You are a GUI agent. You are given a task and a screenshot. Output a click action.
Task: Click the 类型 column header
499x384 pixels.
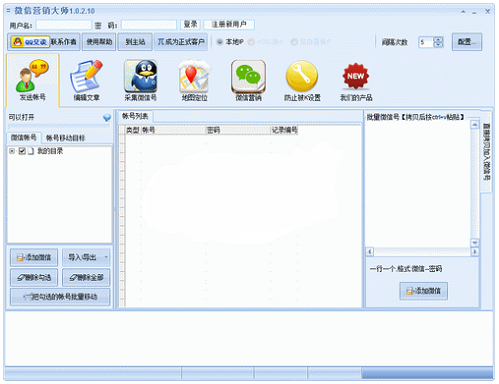(133, 130)
